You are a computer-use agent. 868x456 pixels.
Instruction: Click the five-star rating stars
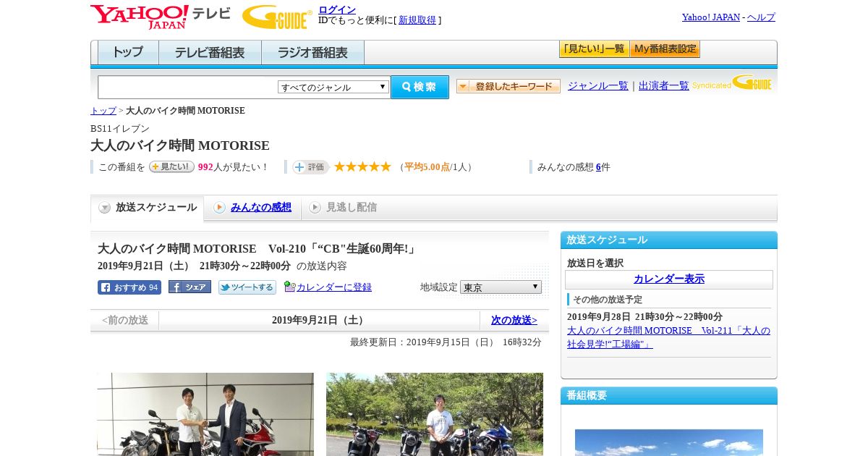point(362,167)
